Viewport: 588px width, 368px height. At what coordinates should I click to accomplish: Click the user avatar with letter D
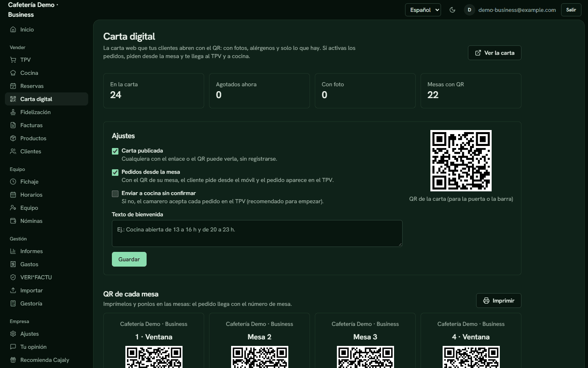[470, 10]
